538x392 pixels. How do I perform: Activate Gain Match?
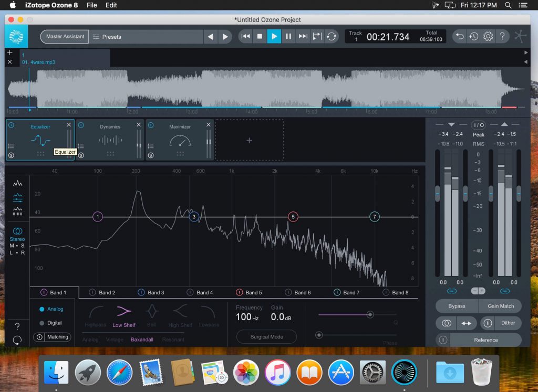[x=500, y=306]
